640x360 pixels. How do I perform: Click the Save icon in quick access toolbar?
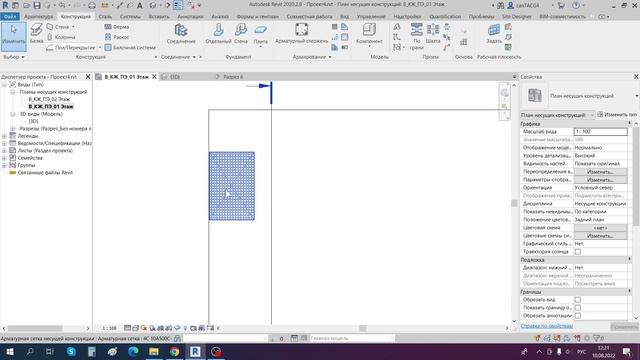coord(37,5)
